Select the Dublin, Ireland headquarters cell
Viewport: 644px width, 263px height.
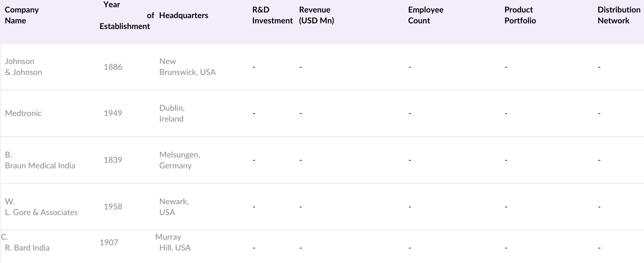172,114
